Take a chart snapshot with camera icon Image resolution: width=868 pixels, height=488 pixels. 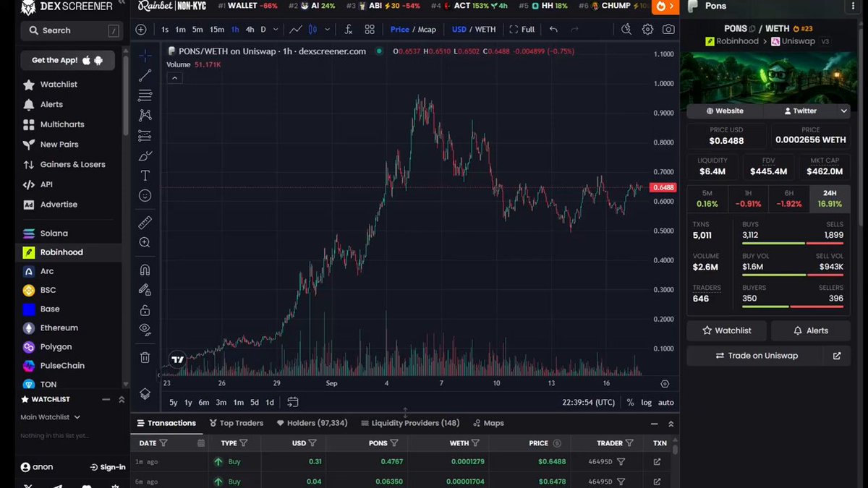tap(668, 30)
